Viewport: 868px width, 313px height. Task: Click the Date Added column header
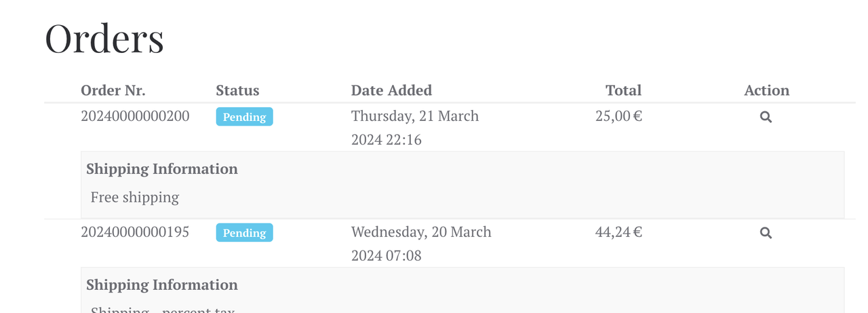391,90
